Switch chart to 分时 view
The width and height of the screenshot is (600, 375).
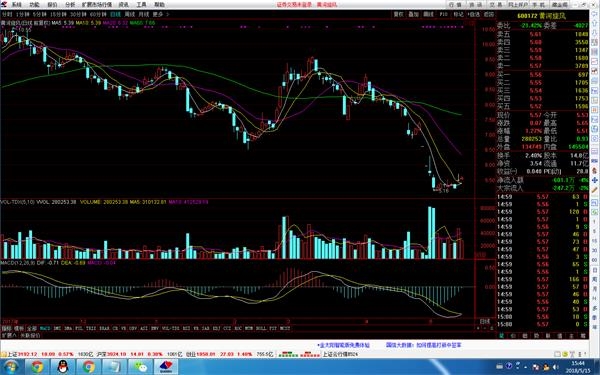click(x=7, y=14)
